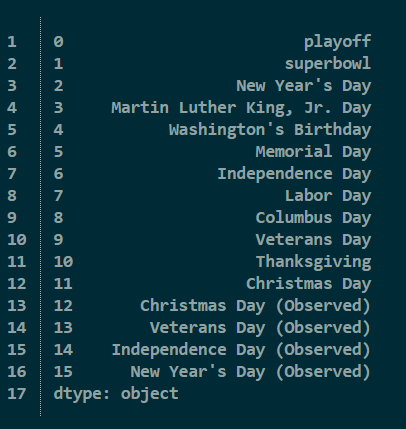Select the Labor Day text

(x=328, y=196)
